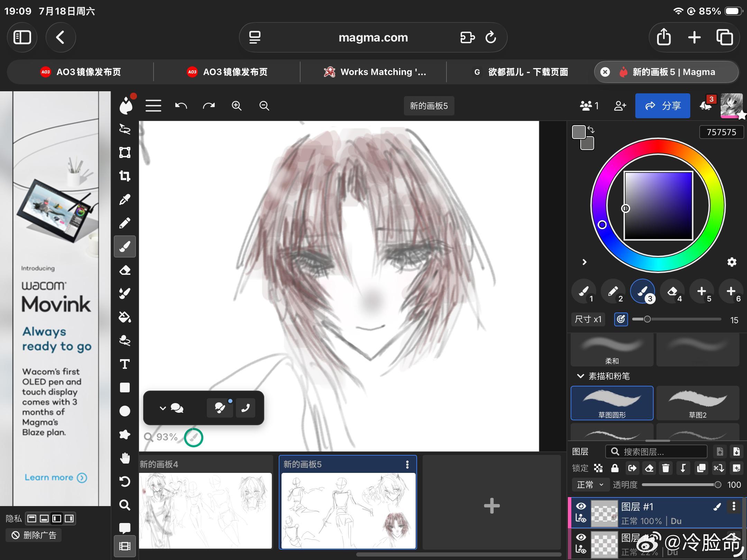Hide 图层 #1 with eye icon
The width and height of the screenshot is (747, 560).
click(x=581, y=506)
